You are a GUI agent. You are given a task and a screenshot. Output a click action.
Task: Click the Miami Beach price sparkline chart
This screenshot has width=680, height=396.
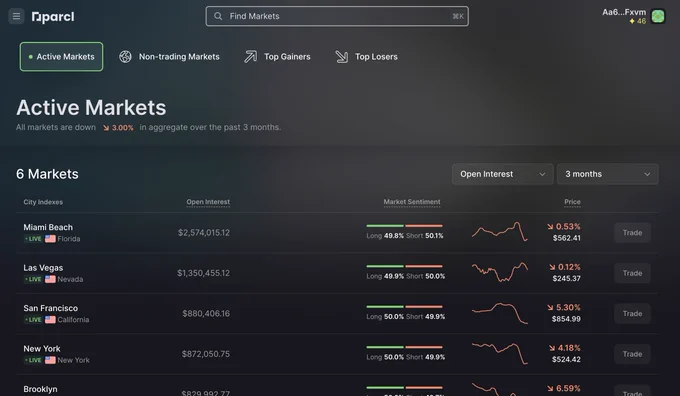click(500, 232)
